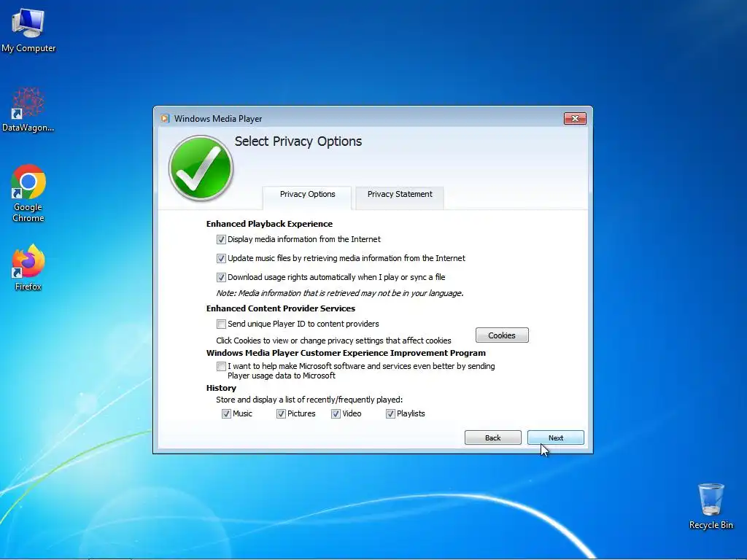Uncheck the Playlists history checkbox
Screen dimensions: 747x560
pos(391,414)
